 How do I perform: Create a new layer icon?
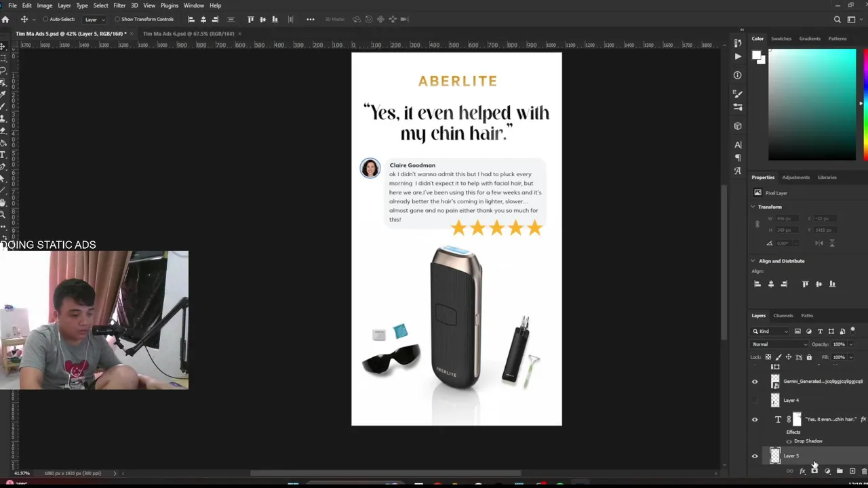point(852,471)
